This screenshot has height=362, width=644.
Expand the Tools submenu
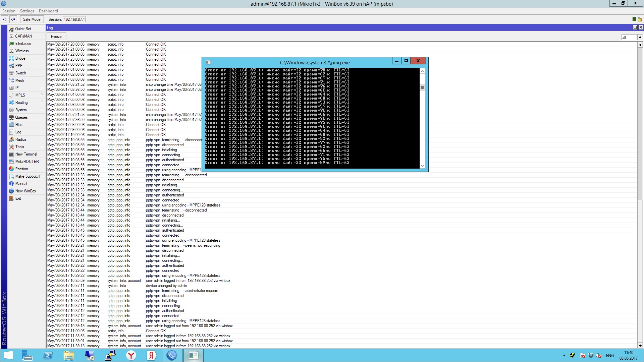click(42, 146)
